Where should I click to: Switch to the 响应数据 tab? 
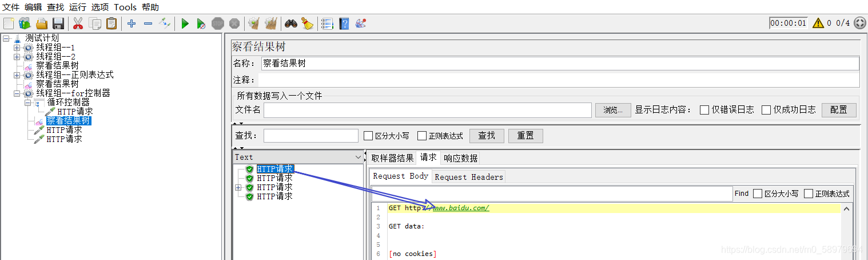click(460, 158)
